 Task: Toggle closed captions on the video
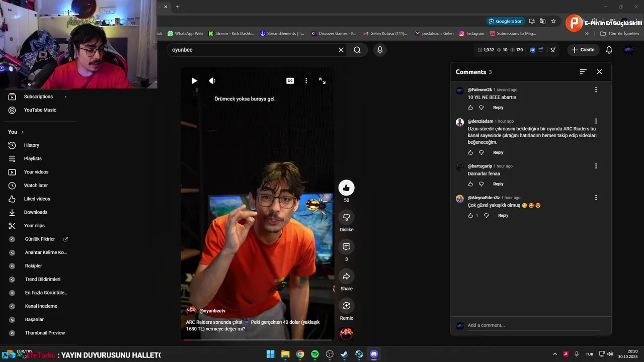(x=290, y=81)
